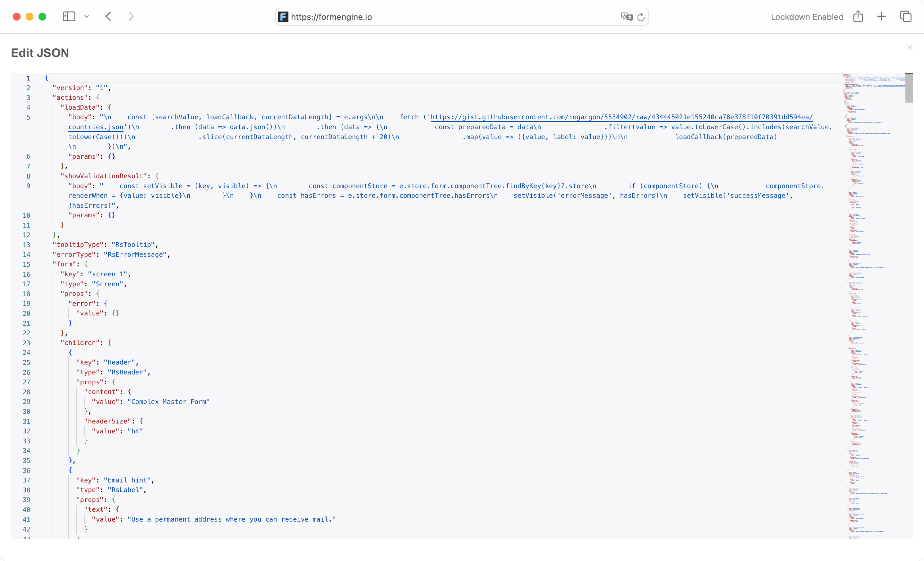Select line number 23 in gutter
Screen dimensions: 924x561
(26, 343)
